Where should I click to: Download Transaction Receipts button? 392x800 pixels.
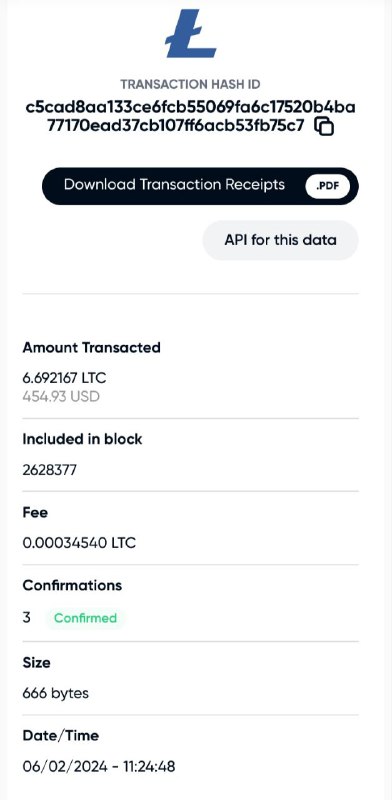(x=200, y=186)
